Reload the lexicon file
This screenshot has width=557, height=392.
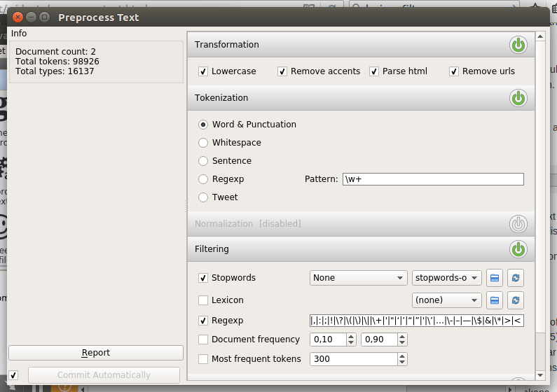click(x=516, y=300)
